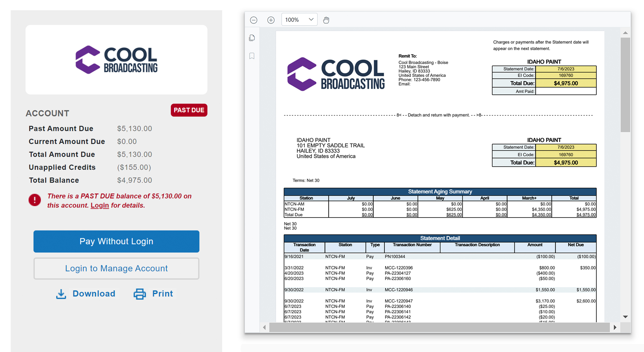
Task: Click the zoom out minus icon
Action: click(254, 20)
